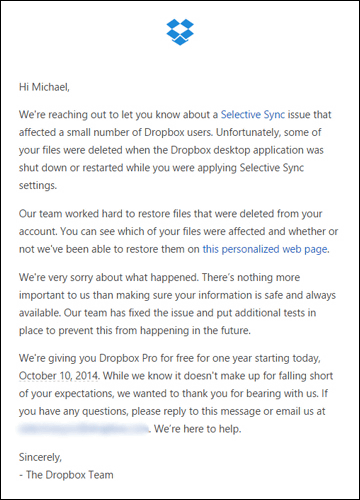
Task: Click the line starting 'Our team worked hard'
Action: [x=170, y=214]
